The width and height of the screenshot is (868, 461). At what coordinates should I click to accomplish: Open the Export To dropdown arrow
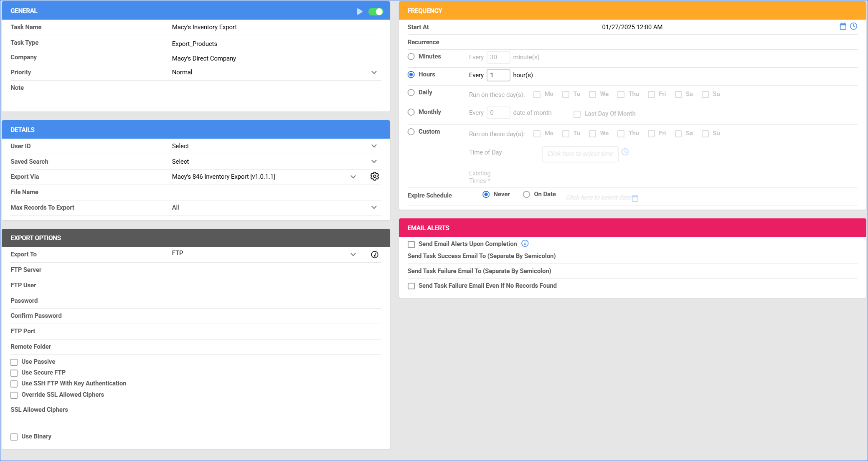click(x=353, y=255)
